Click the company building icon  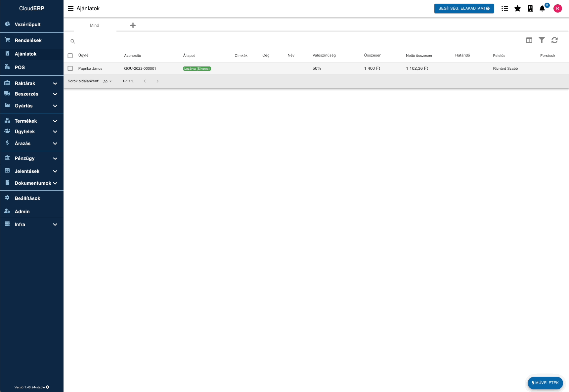530,9
